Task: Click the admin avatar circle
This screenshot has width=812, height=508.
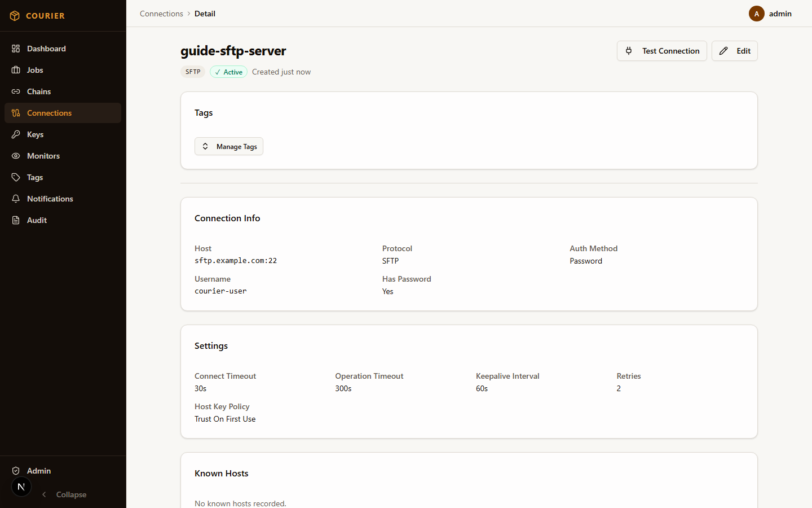Action: [756, 14]
